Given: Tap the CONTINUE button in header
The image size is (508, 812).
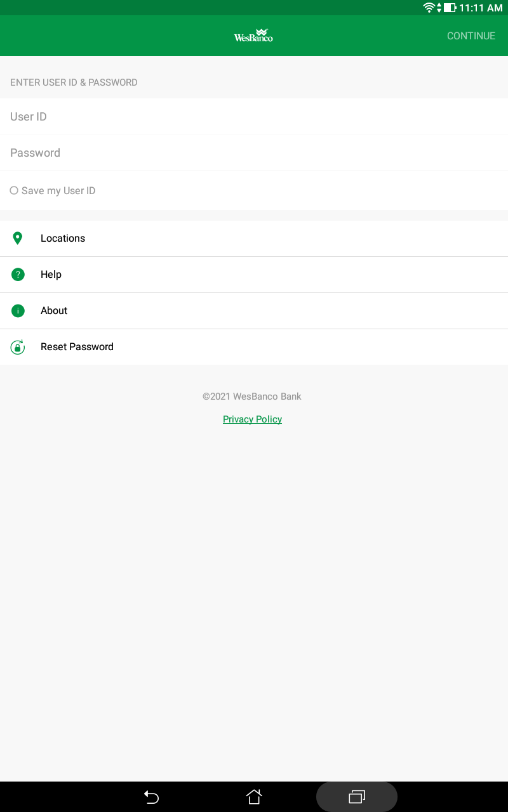Looking at the screenshot, I should (x=471, y=36).
